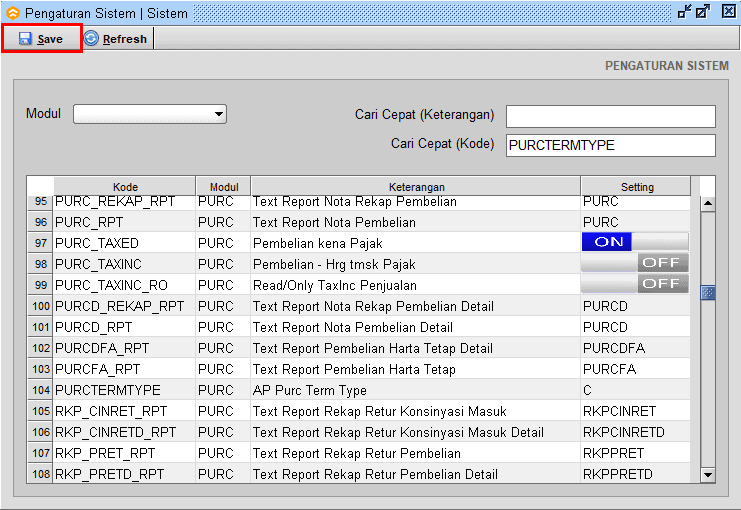Toggle PURC_TAXINC_RO switch on
This screenshot has width=741, height=510.
[x=635, y=284]
